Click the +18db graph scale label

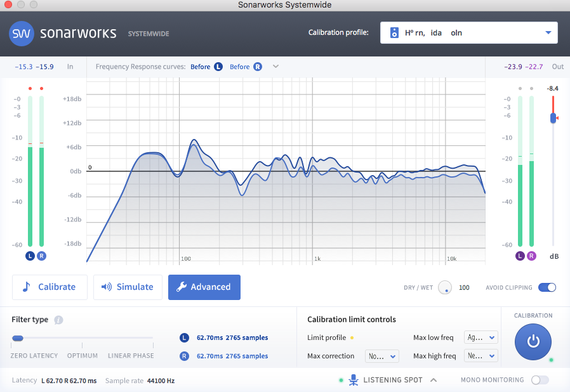click(72, 99)
